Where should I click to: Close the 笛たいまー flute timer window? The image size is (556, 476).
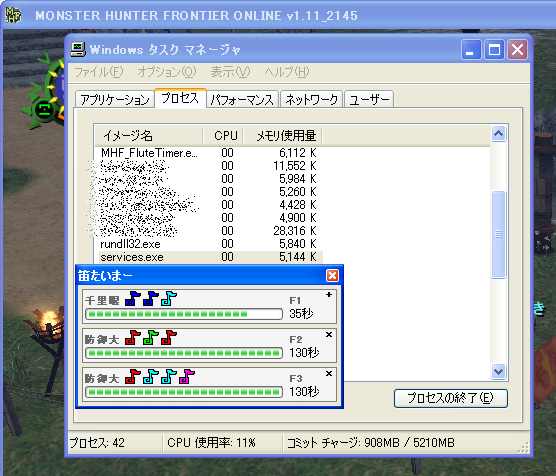coord(332,275)
